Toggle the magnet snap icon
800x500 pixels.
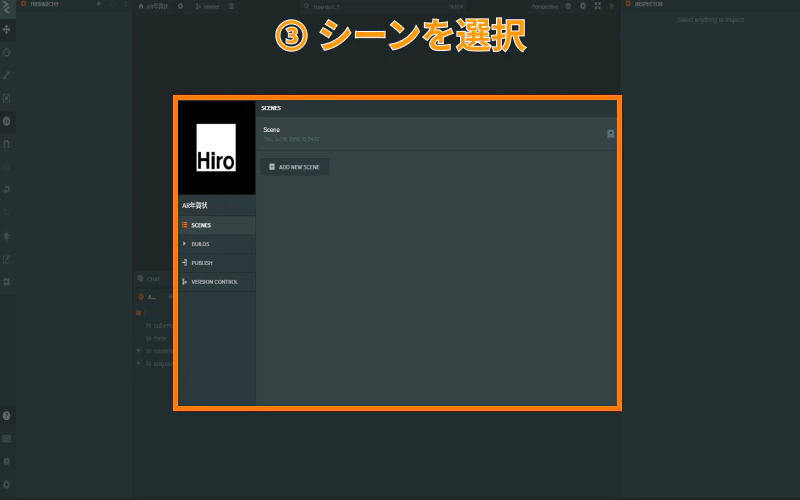click(7, 144)
